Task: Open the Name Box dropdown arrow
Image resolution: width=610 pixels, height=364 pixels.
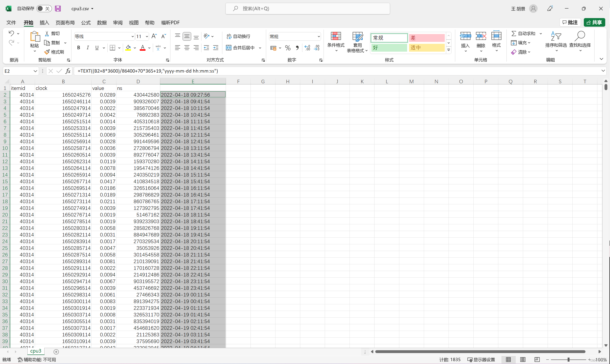Action: pyautogui.click(x=35, y=71)
